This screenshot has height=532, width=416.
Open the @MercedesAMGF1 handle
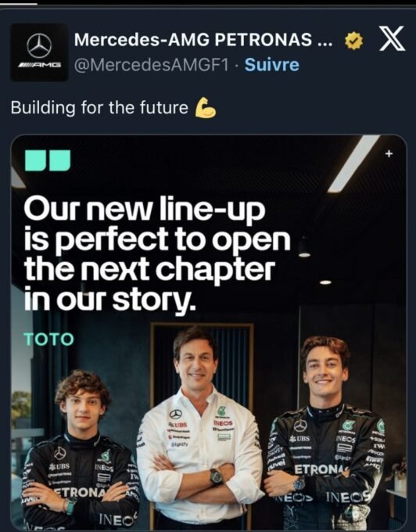click(x=151, y=65)
